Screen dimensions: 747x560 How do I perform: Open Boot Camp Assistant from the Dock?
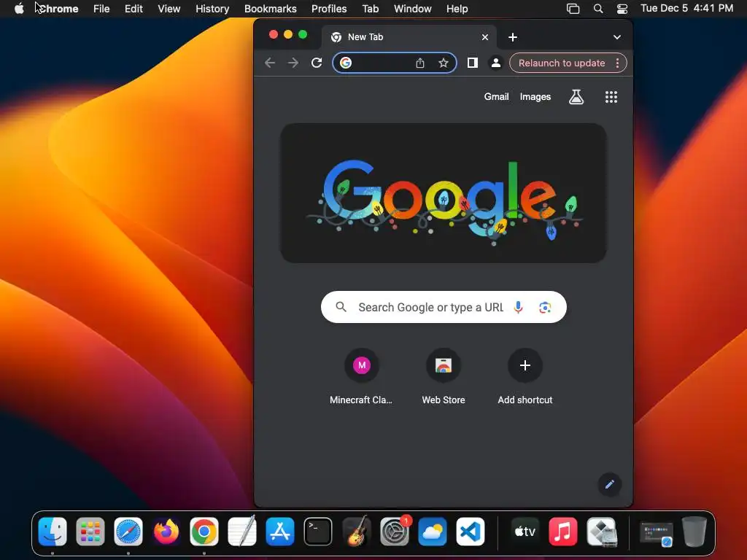tap(602, 532)
